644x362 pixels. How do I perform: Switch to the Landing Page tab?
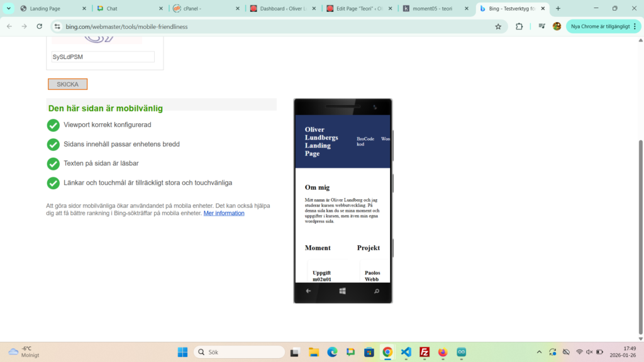pyautogui.click(x=52, y=9)
